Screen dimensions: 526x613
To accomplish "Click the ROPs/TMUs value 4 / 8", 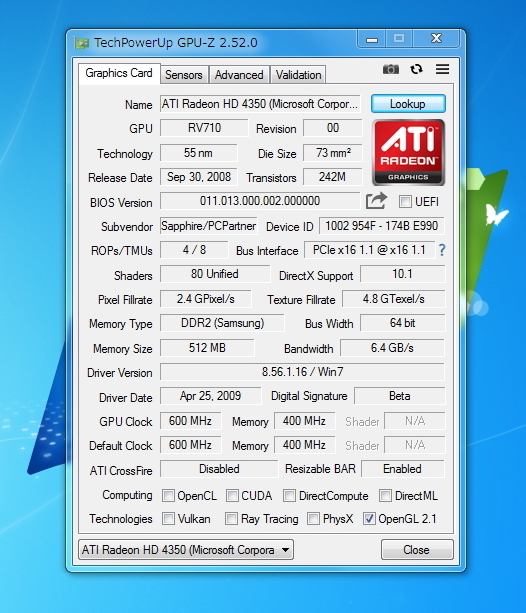I will (194, 250).
